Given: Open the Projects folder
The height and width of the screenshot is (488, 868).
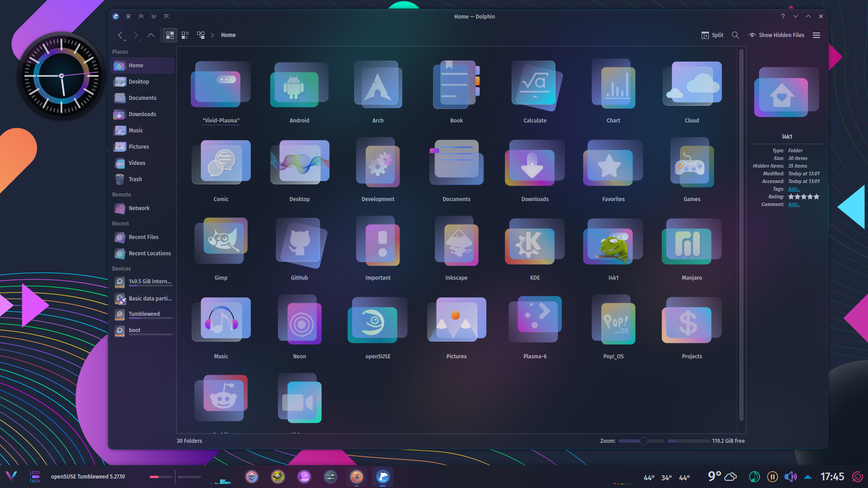Looking at the screenshot, I should pyautogui.click(x=692, y=328).
